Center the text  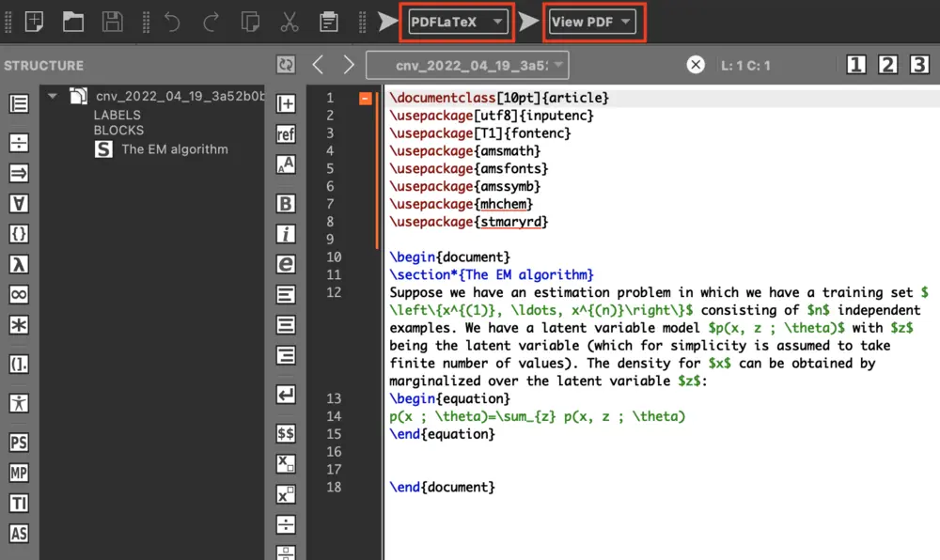(x=286, y=325)
